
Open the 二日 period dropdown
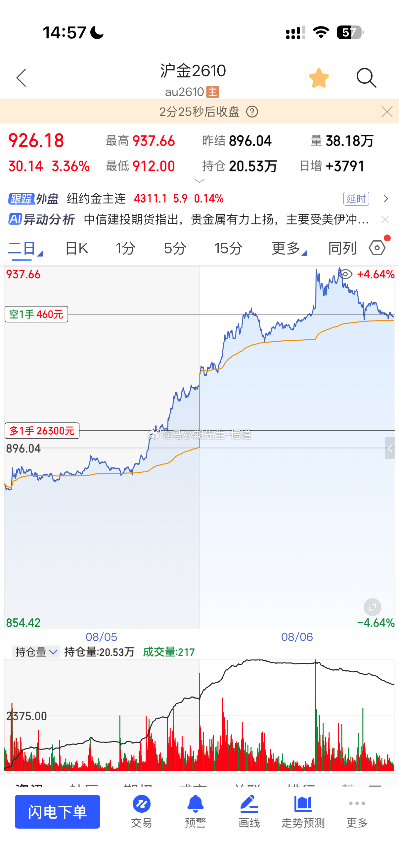[x=25, y=249]
